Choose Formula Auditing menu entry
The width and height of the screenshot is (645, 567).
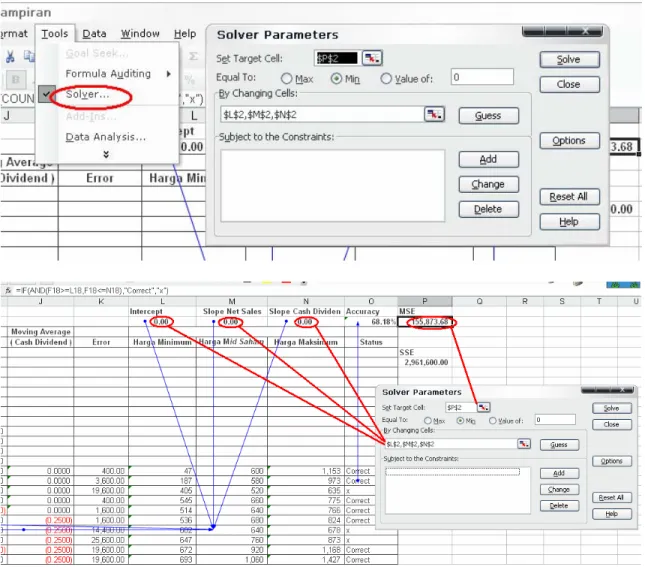pyautogui.click(x=108, y=74)
